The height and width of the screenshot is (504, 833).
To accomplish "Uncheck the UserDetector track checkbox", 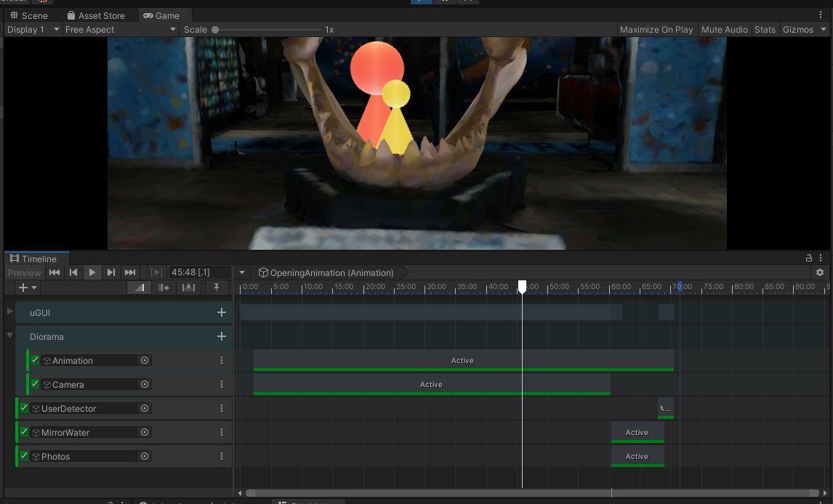I will 25,408.
